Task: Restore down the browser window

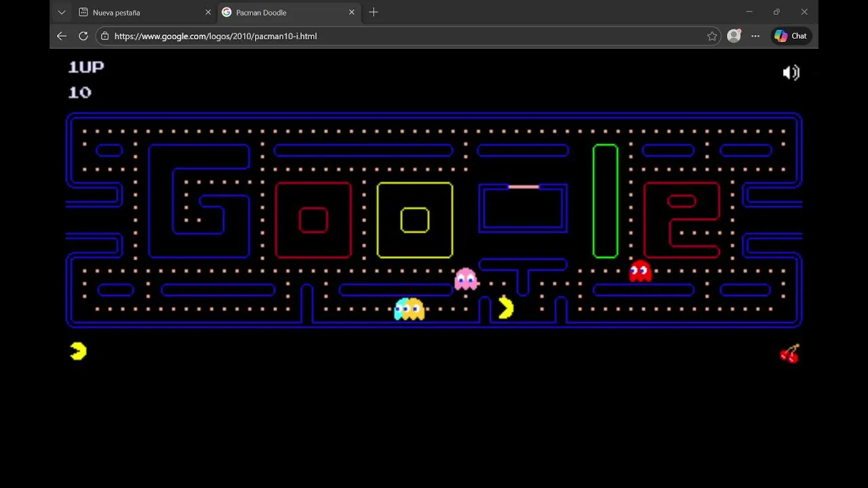Action: pos(776,12)
